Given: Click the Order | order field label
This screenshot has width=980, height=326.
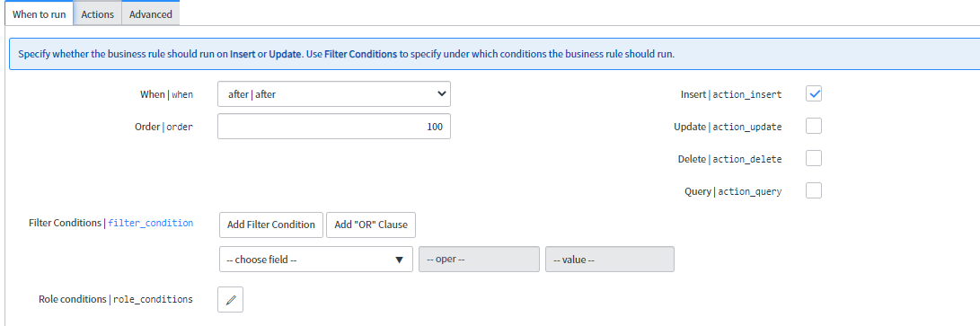Looking at the screenshot, I should [x=159, y=127].
